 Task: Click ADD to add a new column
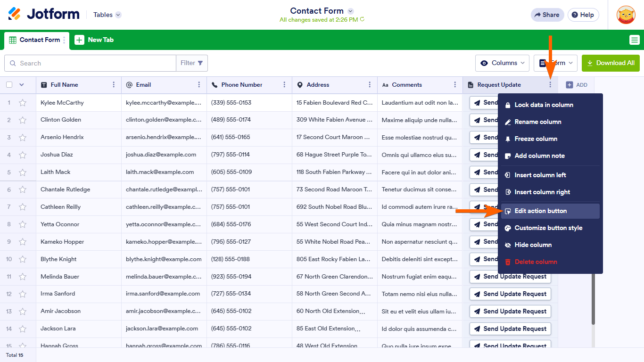point(577,85)
